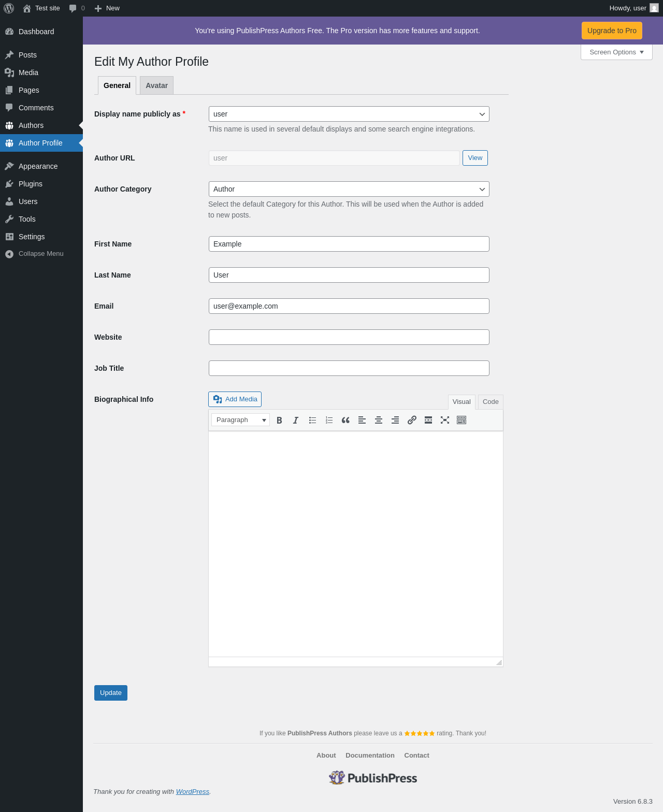This screenshot has width=663, height=812.
Task: Open the Contact footer link
Action: coord(417,756)
